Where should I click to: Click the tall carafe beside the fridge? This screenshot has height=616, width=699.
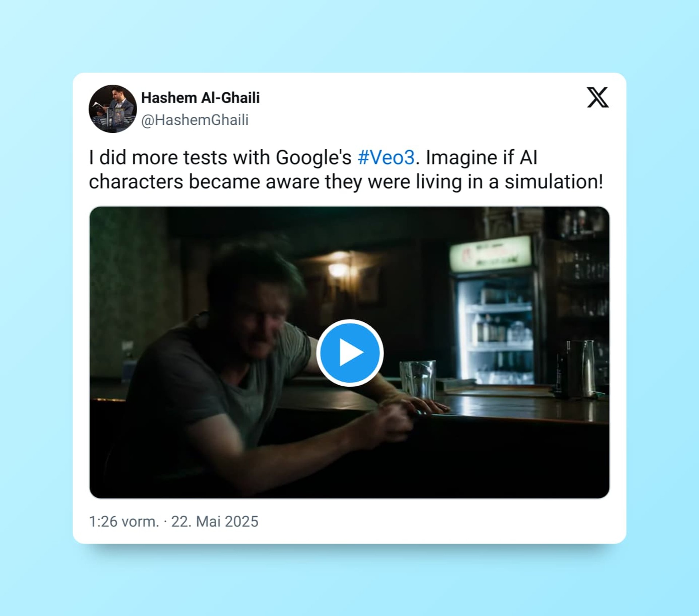tap(586, 367)
